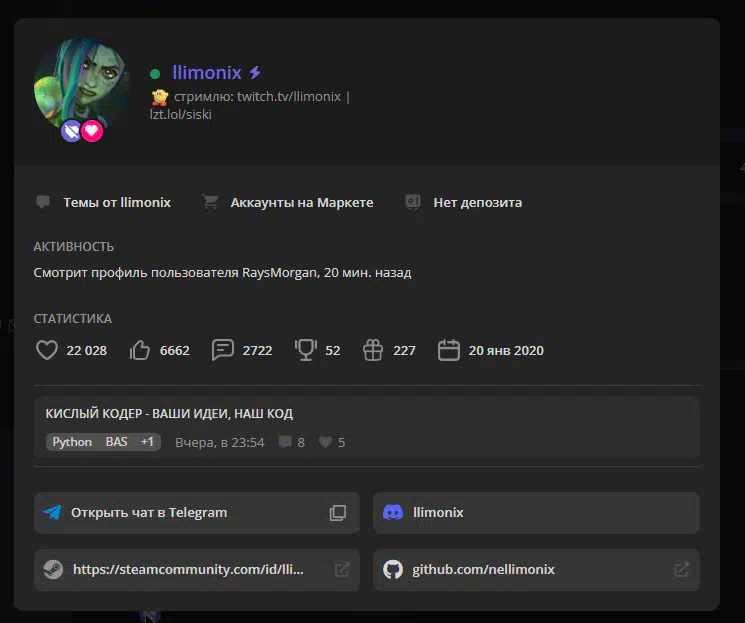Click Нет депозита label

coord(478,202)
